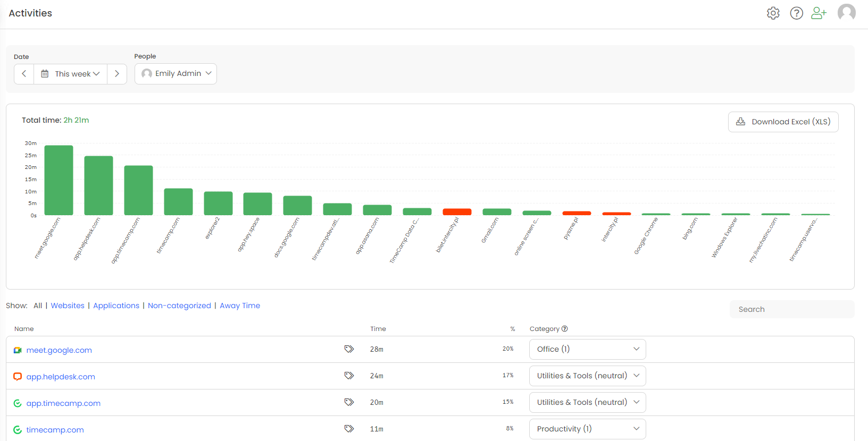868x441 pixels.
Task: Open the meet.google.com link
Action: point(59,350)
